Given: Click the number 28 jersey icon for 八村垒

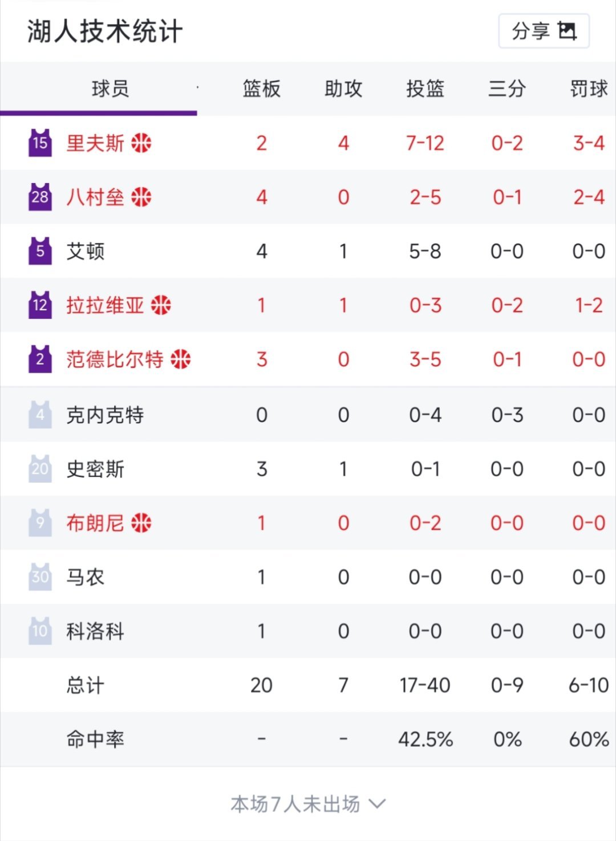Looking at the screenshot, I should [x=39, y=197].
